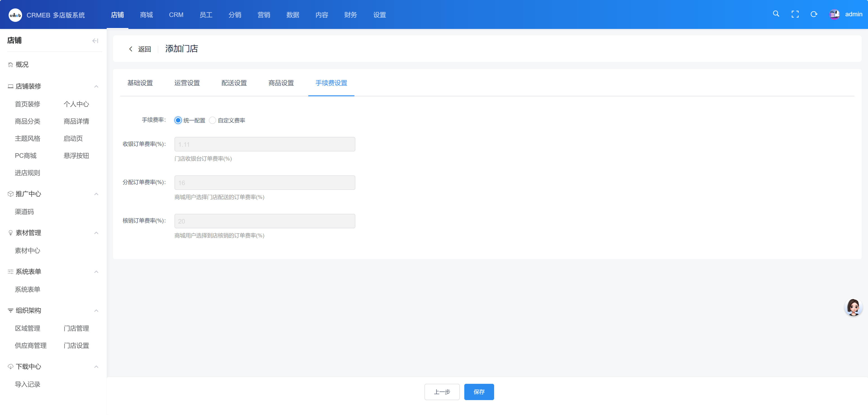This screenshot has height=415, width=868.
Task: Collapse the 推广中心 menu group
Action: (x=96, y=194)
